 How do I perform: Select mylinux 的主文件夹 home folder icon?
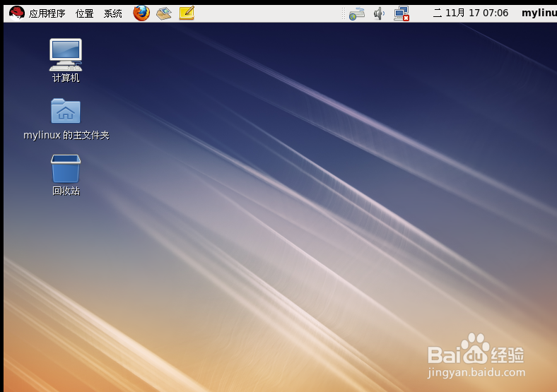point(66,111)
